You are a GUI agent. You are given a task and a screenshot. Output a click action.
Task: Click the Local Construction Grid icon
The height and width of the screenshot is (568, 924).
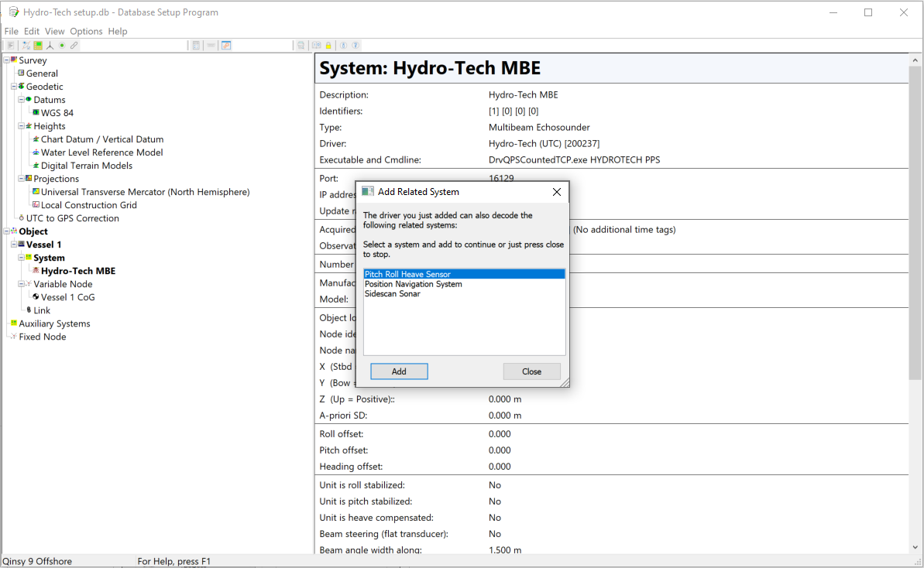click(x=36, y=205)
